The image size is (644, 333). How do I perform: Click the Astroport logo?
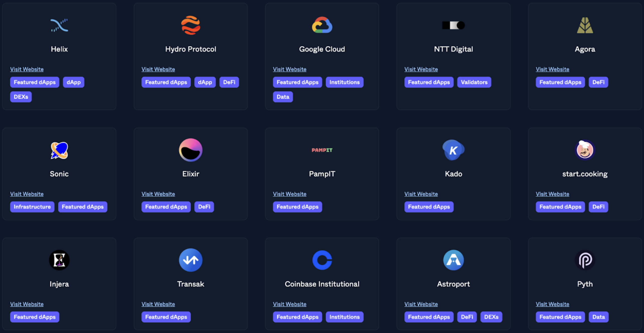coord(453,260)
